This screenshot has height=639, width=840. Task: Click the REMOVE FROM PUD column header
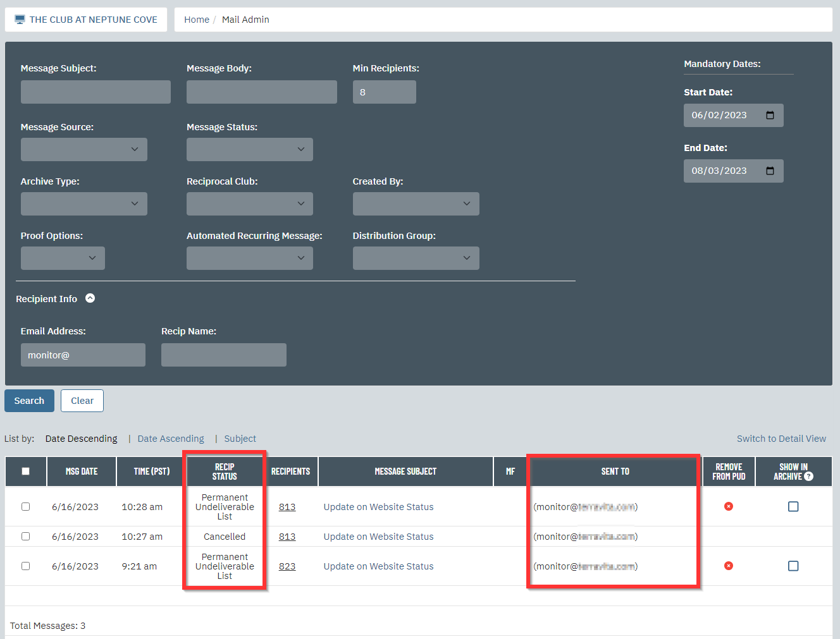(x=729, y=472)
